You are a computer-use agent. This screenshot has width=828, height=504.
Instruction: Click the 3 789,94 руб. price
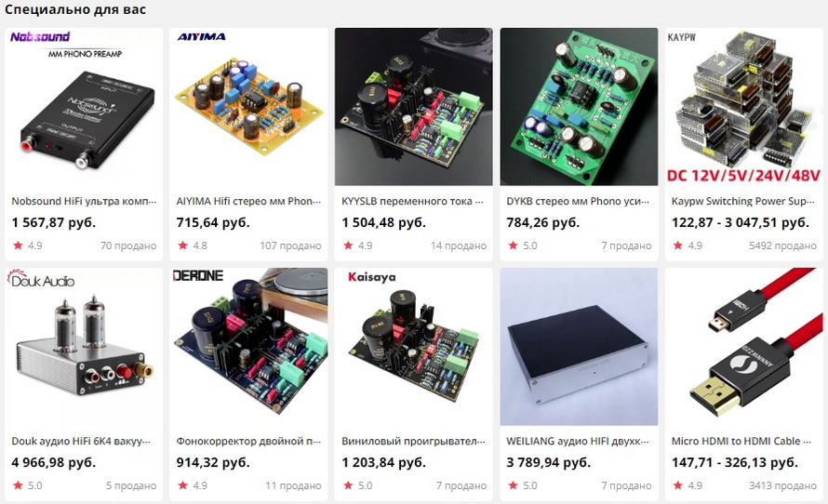tap(549, 463)
